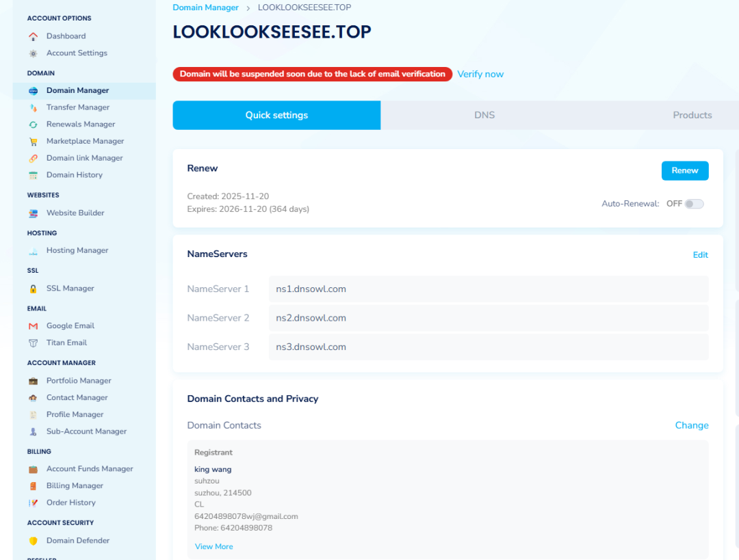This screenshot has height=560, width=739.
Task: Go to Titan Email
Action: tap(66, 343)
